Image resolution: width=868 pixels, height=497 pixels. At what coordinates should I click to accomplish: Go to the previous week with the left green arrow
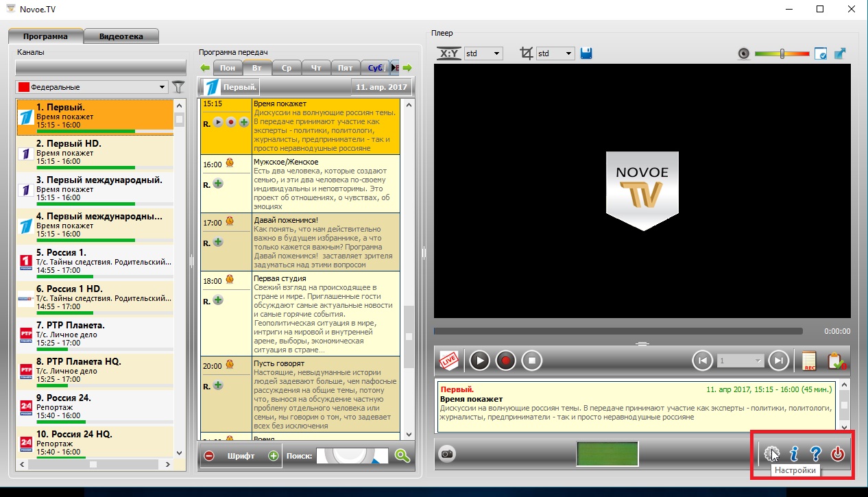(x=204, y=68)
